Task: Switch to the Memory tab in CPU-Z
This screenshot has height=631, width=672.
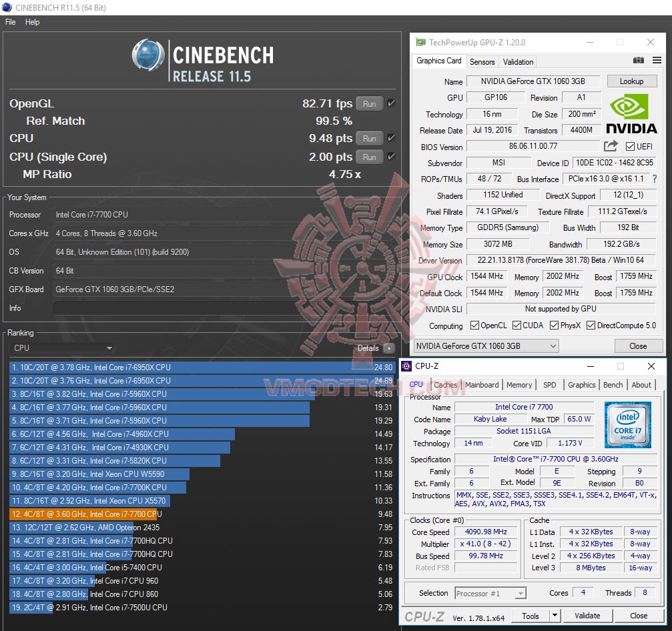Action: tap(519, 385)
